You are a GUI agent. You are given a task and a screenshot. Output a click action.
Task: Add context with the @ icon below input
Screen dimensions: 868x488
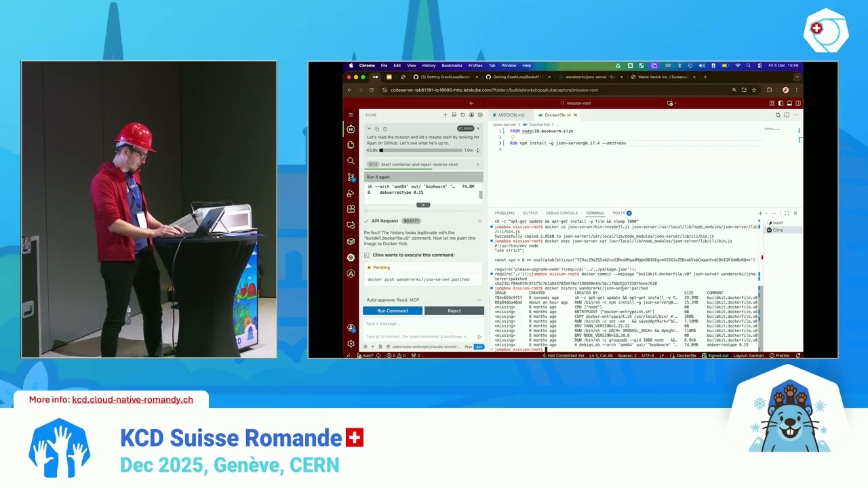tap(365, 346)
